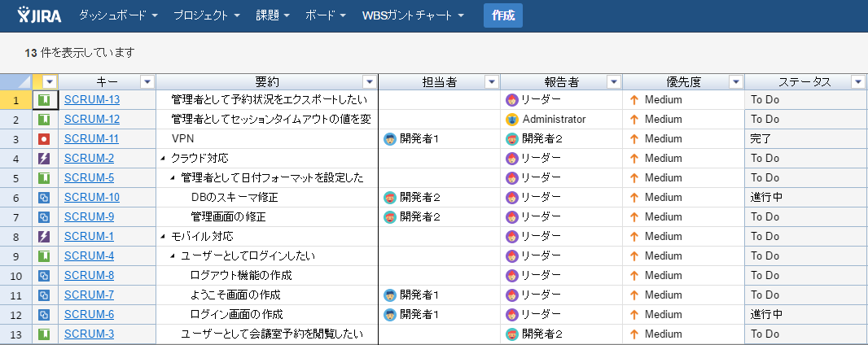868x345 pixels.
Task: Open the SCRUM-12 issue link
Action: (91, 120)
